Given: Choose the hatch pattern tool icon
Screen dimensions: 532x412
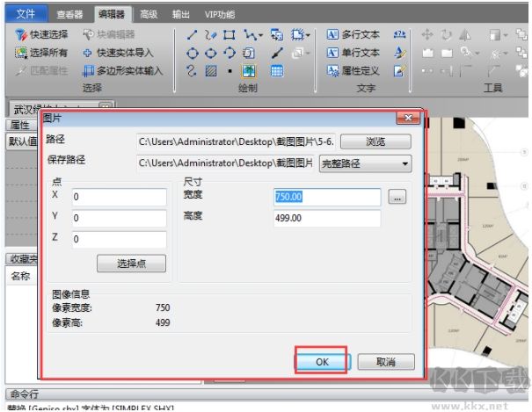Looking at the screenshot, I should (211, 71).
